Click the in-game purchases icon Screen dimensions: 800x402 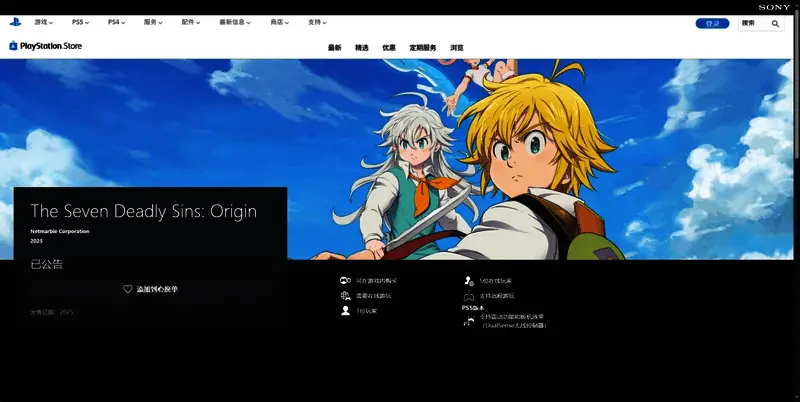pyautogui.click(x=345, y=281)
